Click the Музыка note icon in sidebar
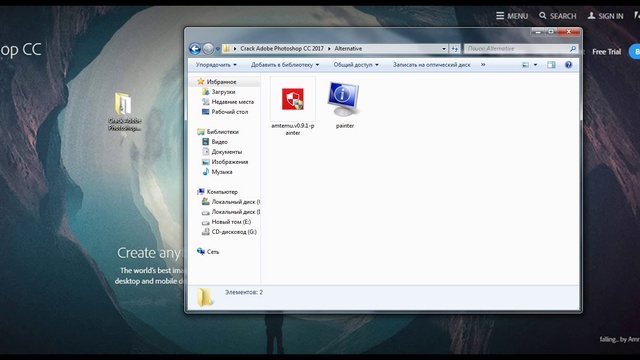The height and width of the screenshot is (360, 640). 206,172
